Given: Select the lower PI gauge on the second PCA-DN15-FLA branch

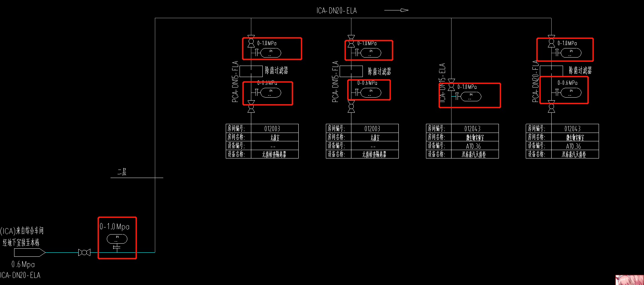Looking at the screenshot, I should click(371, 93).
